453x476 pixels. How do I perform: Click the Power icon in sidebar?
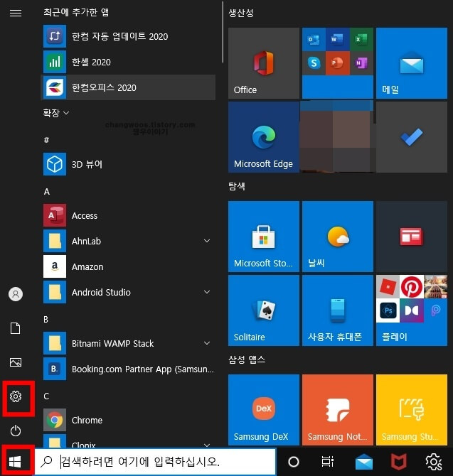coord(16,431)
